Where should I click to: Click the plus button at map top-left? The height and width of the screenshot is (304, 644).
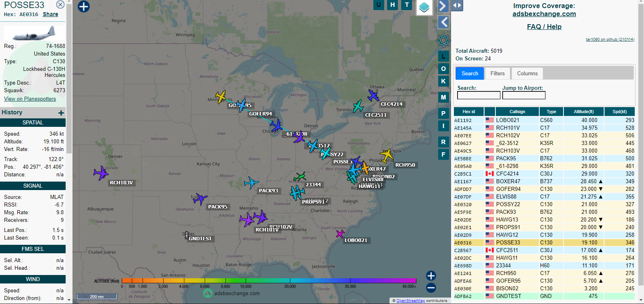point(83,6)
